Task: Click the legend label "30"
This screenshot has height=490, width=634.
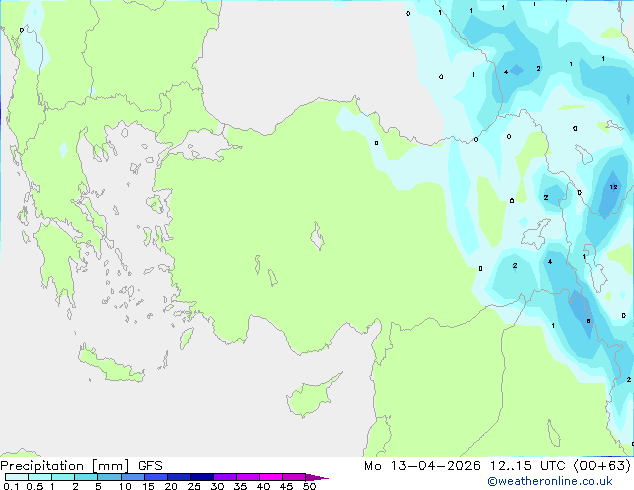Action: tap(217, 486)
